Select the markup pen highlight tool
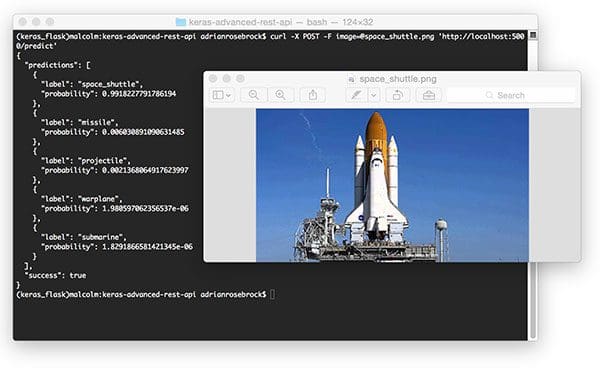Screen dimensions: 600x368 [x=356, y=95]
